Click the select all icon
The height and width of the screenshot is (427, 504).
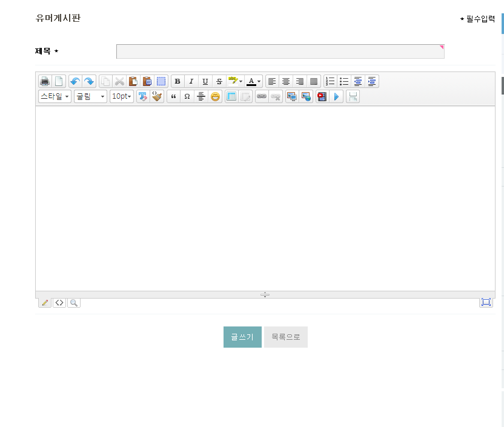(x=161, y=81)
